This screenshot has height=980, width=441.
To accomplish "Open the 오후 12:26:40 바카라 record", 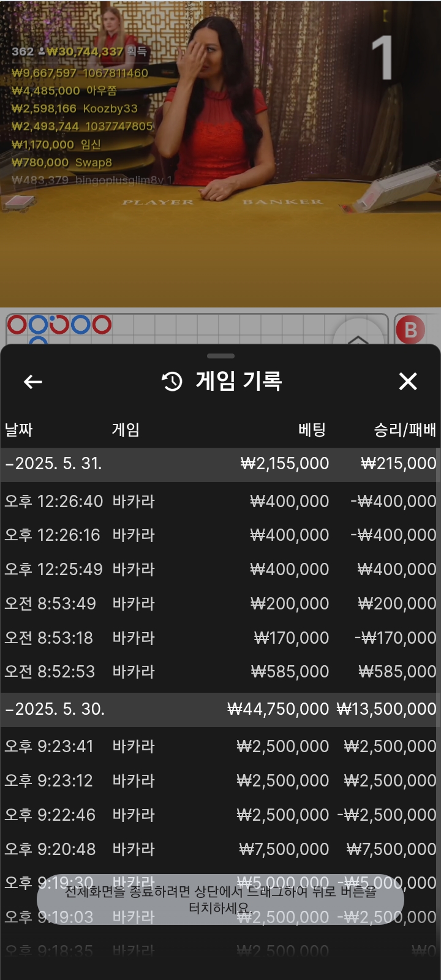I will coord(221,501).
